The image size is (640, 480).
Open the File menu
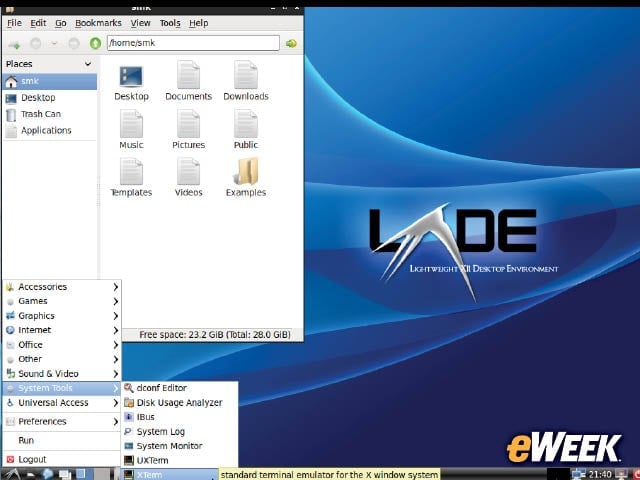pyautogui.click(x=14, y=23)
